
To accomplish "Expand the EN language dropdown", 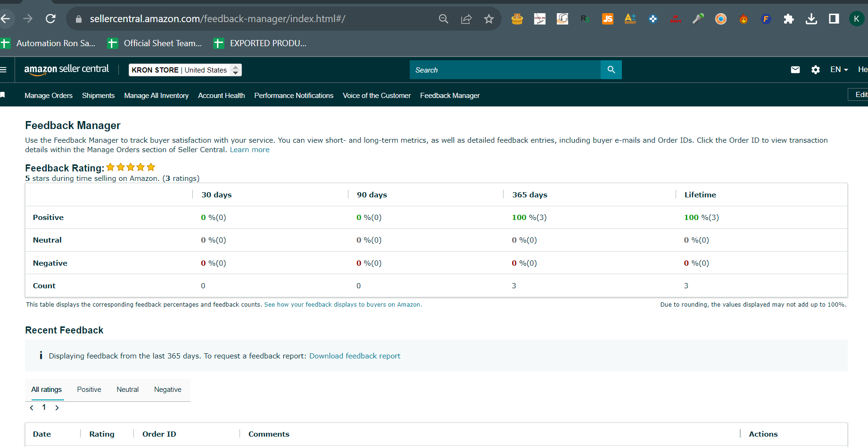I will point(839,70).
